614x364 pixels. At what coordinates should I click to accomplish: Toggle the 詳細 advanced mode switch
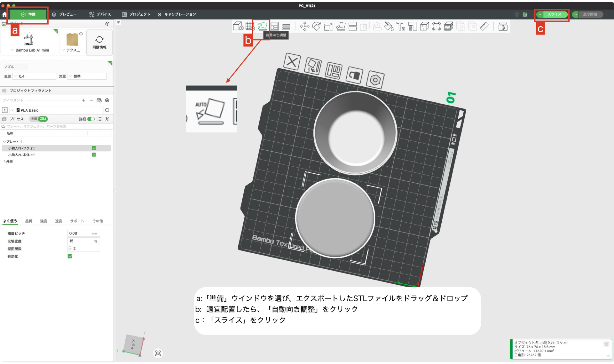pos(91,119)
